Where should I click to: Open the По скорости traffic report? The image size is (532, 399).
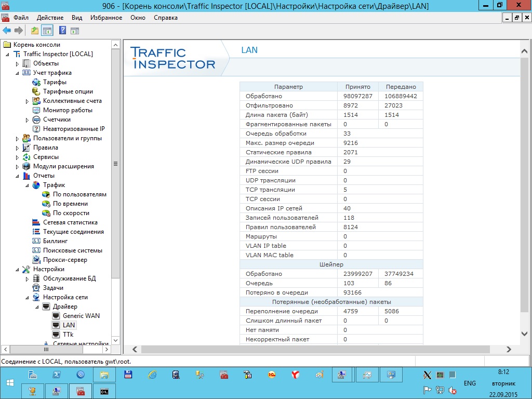pyautogui.click(x=71, y=213)
